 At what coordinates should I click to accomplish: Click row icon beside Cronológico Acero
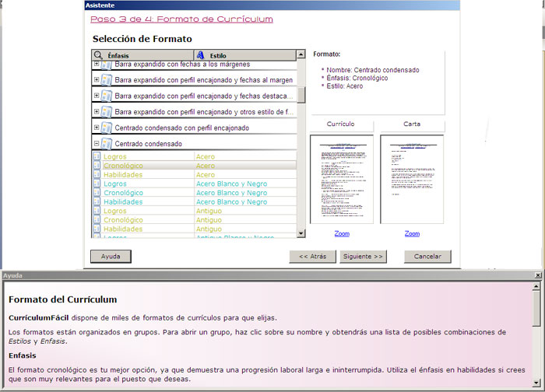(97, 165)
